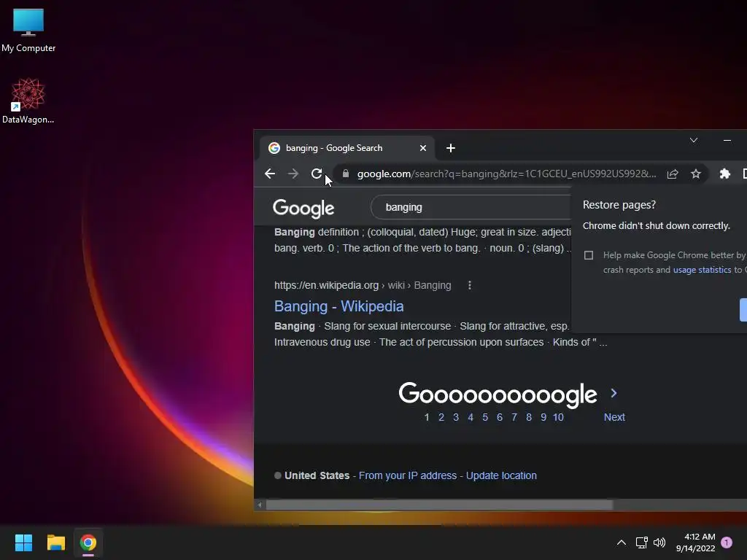747x560 pixels.
Task: Open a new tab in Chrome
Action: 451,148
